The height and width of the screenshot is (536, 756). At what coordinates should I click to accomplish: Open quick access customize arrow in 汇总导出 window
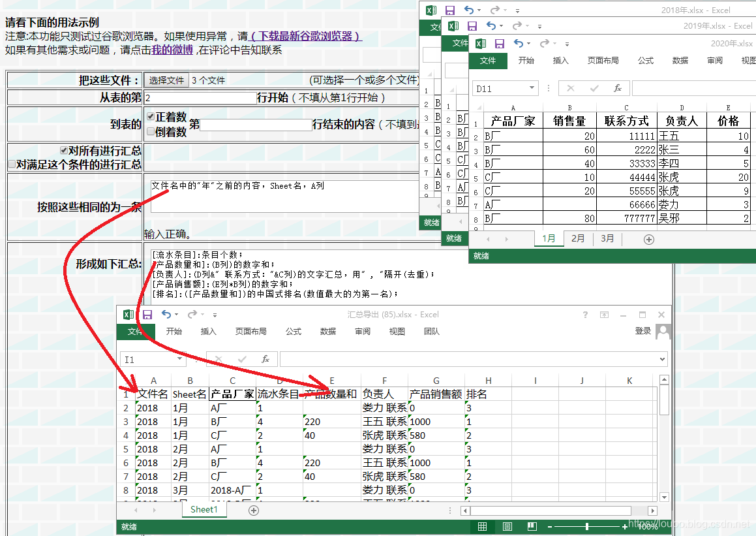[x=215, y=315]
